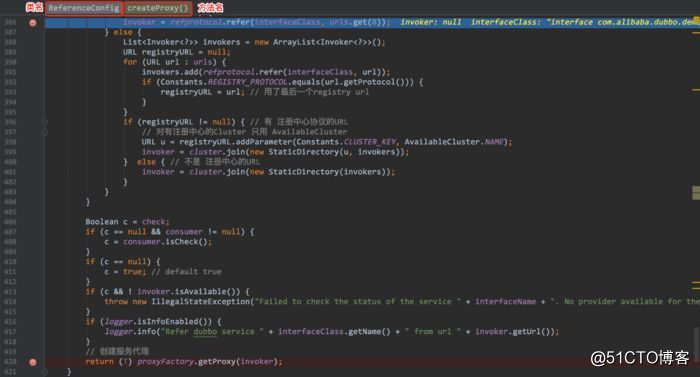The height and width of the screenshot is (377, 700).
Task: Click 'proxyFactory.getProxy(invoker)' expression
Action: click(207, 361)
